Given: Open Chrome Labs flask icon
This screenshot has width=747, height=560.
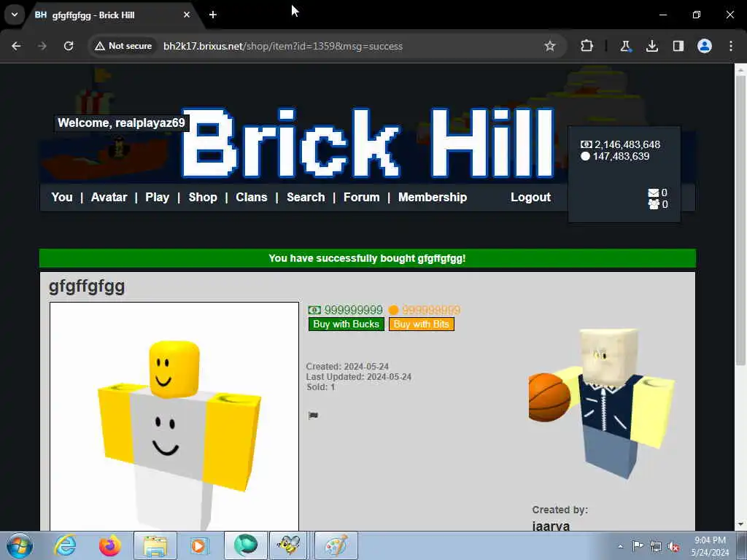Looking at the screenshot, I should coord(625,46).
